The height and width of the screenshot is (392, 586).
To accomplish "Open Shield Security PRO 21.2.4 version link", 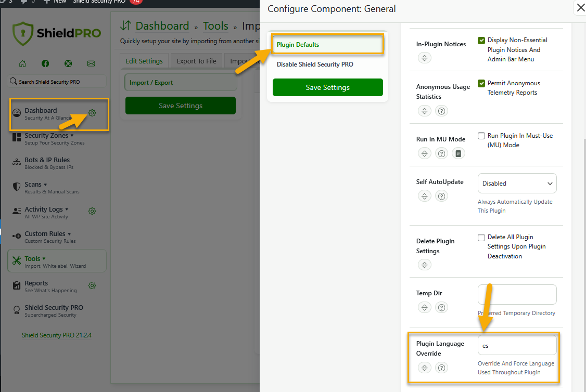I will (x=56, y=335).
